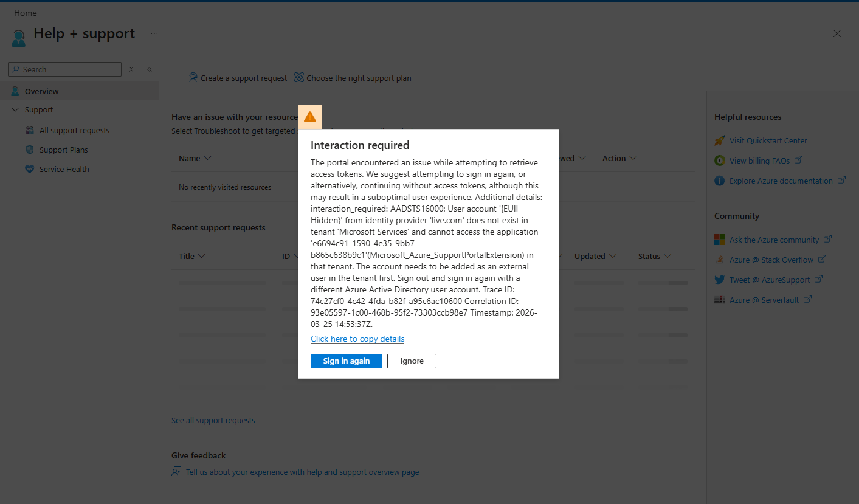Collapse the Support section chevron

[x=15, y=110]
